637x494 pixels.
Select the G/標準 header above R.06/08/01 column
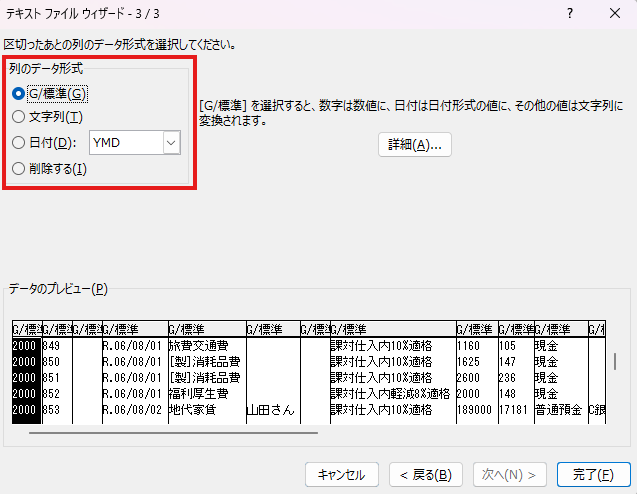(135, 329)
